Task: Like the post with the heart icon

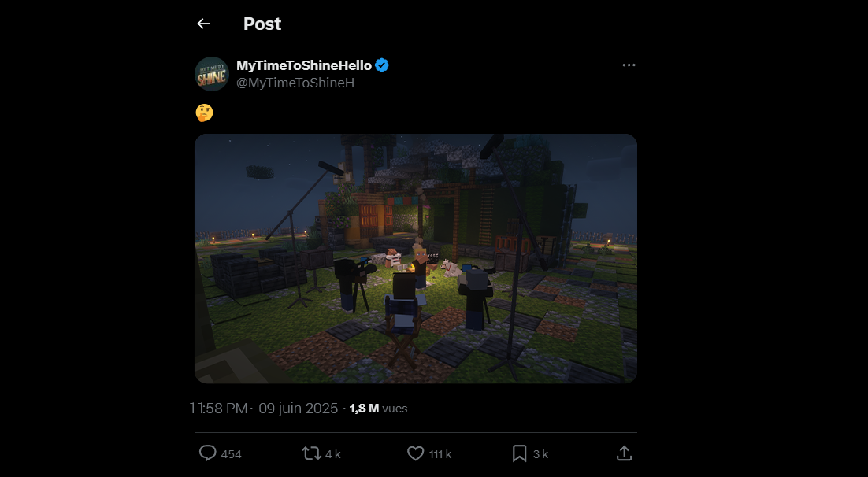Action: click(x=416, y=453)
